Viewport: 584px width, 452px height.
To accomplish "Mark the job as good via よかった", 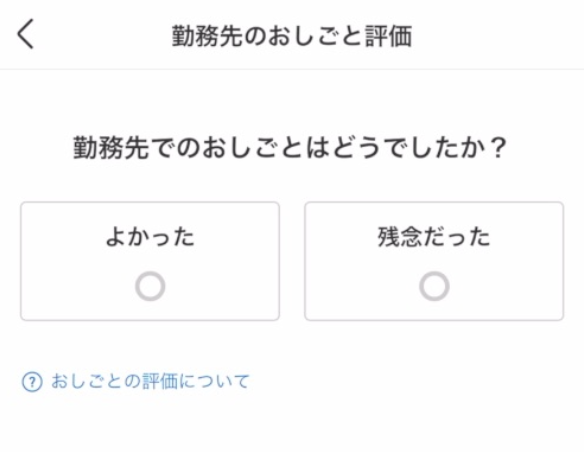I will click(150, 261).
